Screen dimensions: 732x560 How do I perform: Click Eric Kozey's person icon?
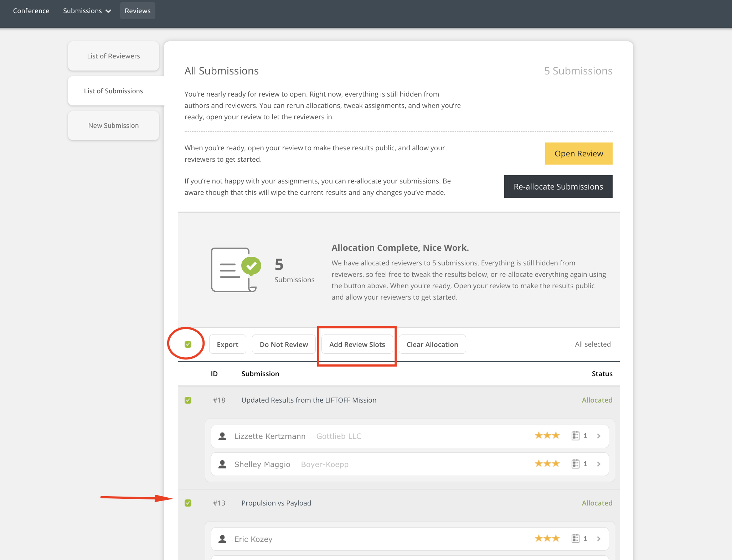coord(222,539)
